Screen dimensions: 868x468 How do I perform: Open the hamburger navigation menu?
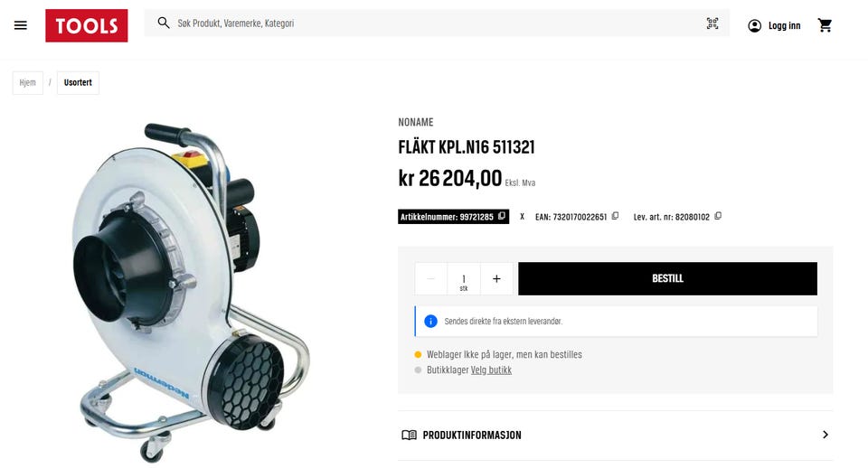coord(21,25)
